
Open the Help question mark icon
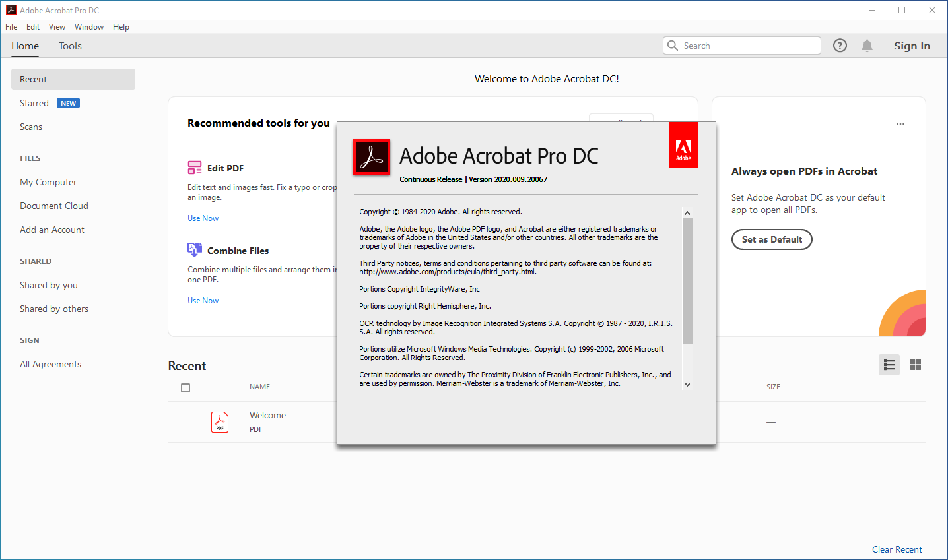(x=840, y=46)
